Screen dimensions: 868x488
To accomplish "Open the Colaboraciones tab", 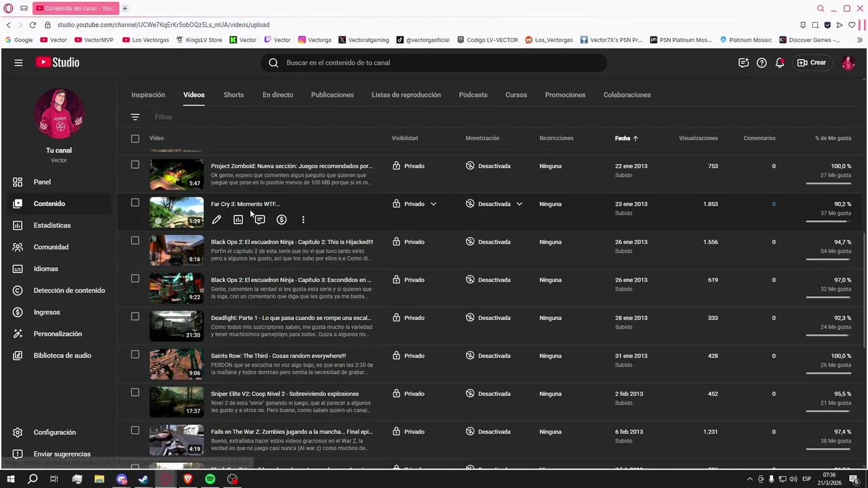I will coord(627,95).
